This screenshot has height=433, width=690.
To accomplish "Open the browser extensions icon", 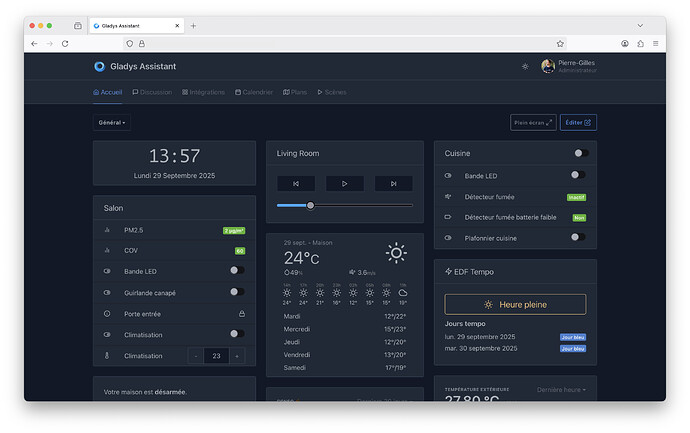I will [640, 43].
